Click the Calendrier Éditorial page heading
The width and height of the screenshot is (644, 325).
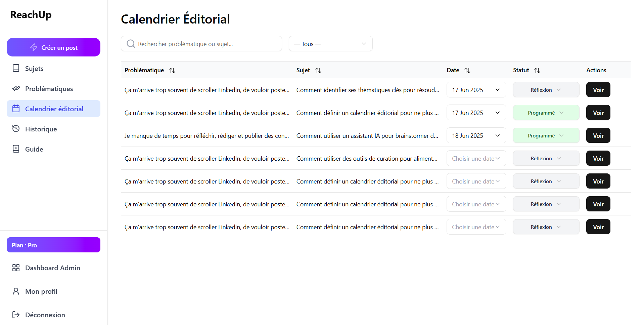(175, 19)
